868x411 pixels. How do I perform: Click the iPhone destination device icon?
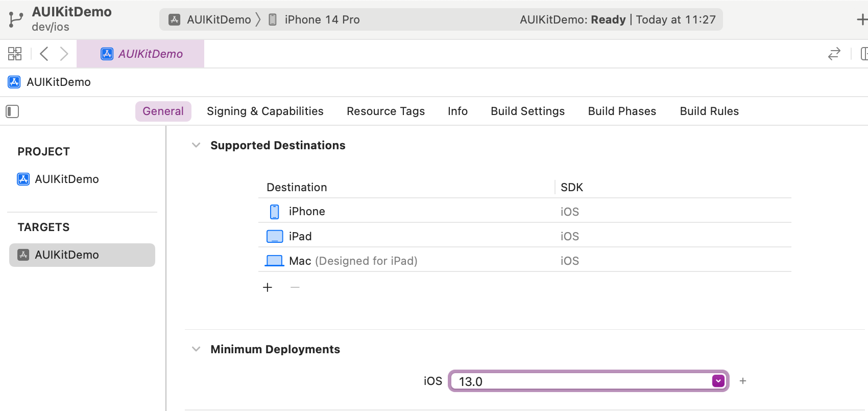point(275,212)
